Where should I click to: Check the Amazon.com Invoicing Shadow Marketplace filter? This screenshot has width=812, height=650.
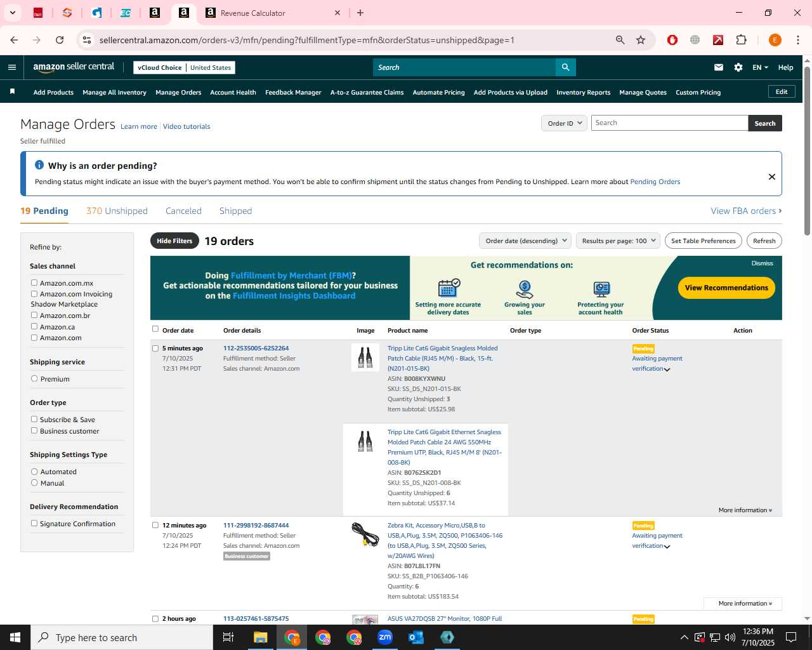pyautogui.click(x=34, y=294)
